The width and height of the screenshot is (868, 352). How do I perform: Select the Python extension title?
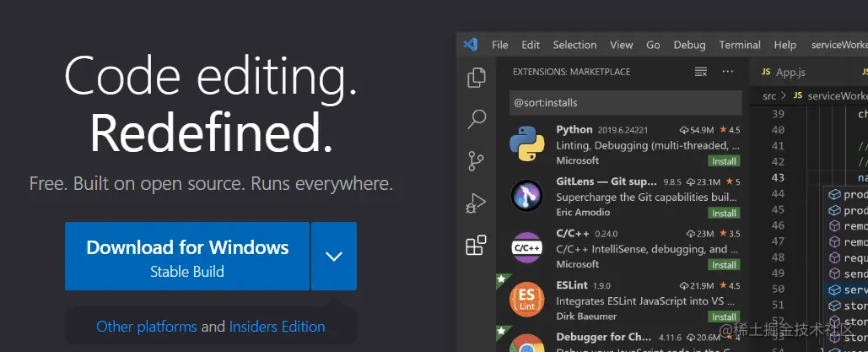pos(574,130)
